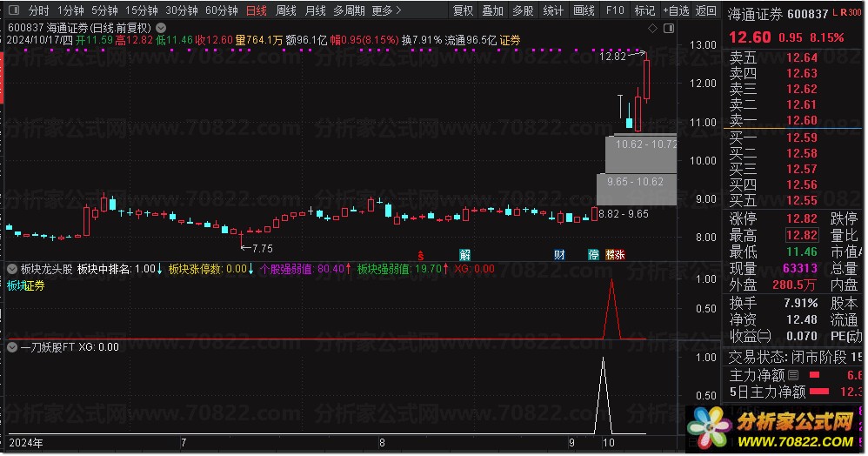Click the diamond icon at chart top-right
The height and width of the screenshot is (456, 868).
(x=652, y=28)
